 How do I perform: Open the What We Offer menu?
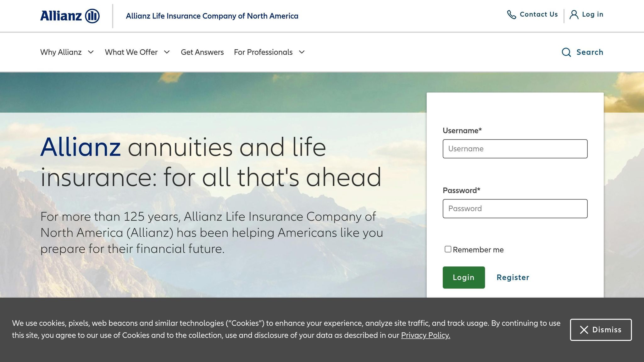137,52
